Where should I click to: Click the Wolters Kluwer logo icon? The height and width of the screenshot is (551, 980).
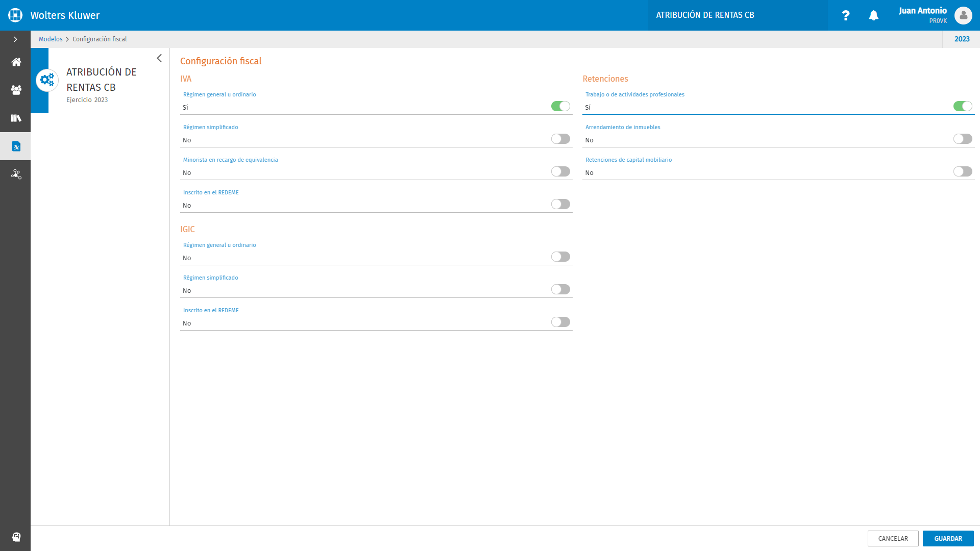(15, 15)
